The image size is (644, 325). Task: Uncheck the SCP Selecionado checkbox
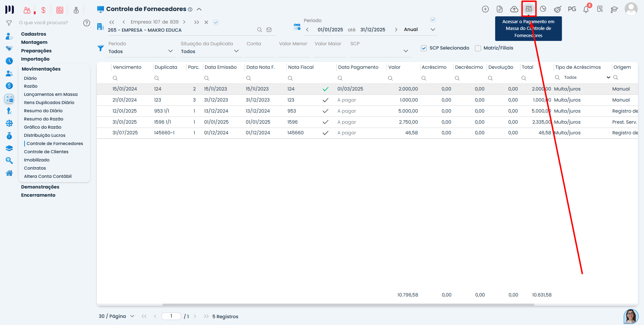tap(424, 48)
